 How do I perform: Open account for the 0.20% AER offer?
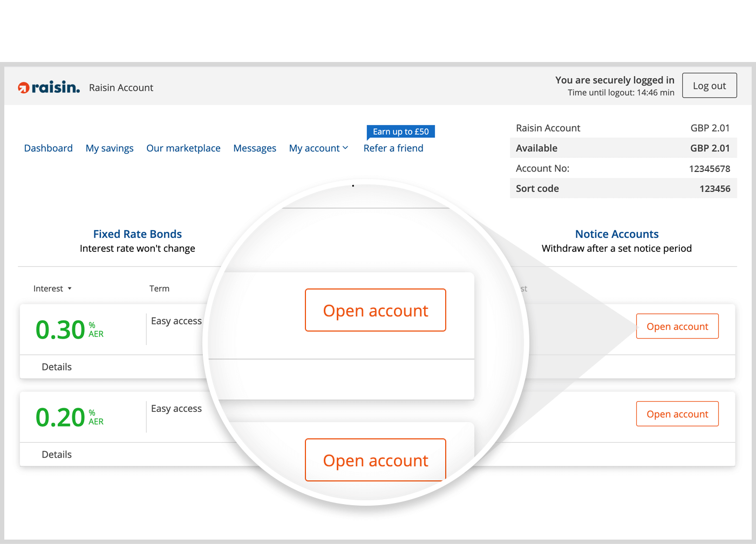tap(677, 414)
